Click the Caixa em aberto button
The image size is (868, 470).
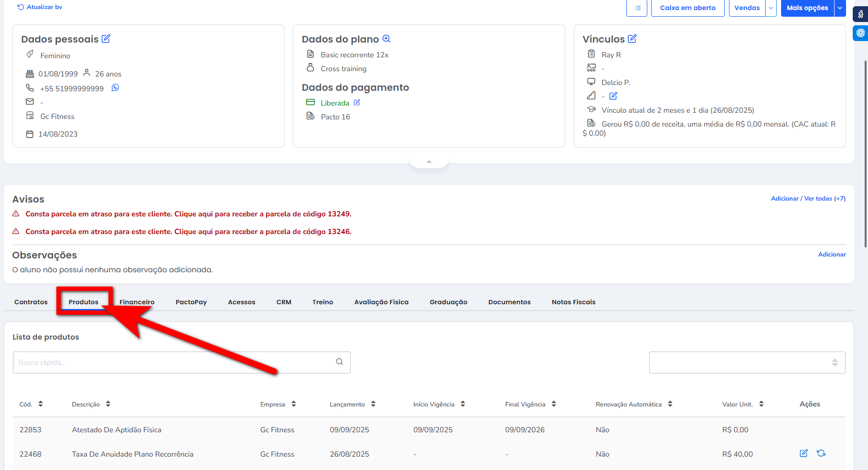687,8
